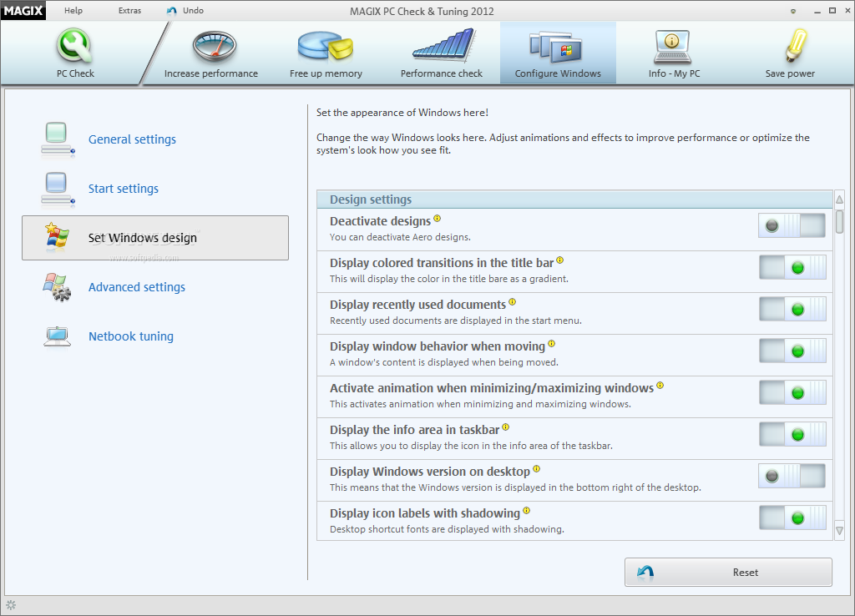Switch to Free up memory tab
Screen dimensions: 855x616
pos(326,53)
